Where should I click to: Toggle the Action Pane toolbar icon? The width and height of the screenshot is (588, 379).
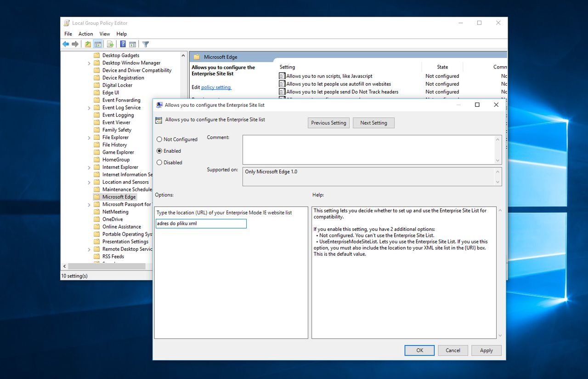tap(132, 44)
